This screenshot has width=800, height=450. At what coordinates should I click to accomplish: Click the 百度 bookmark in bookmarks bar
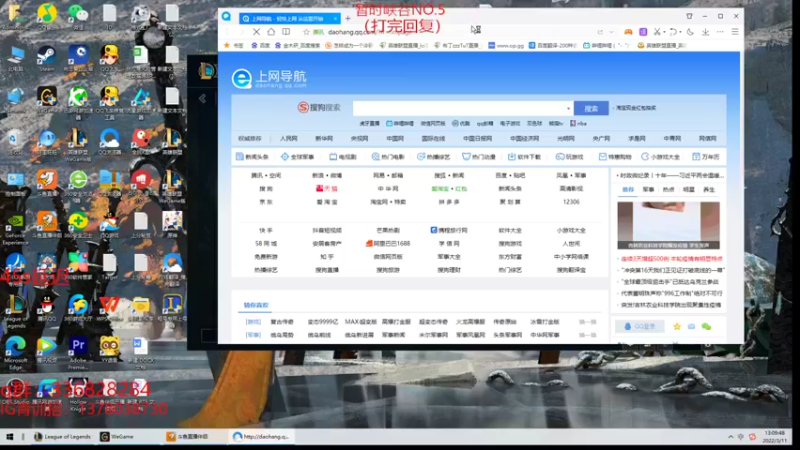point(260,45)
